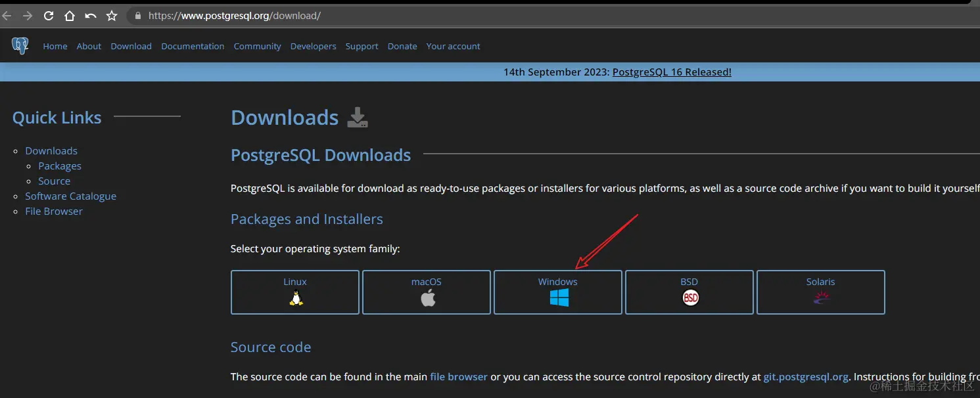
Task: Open the Home nav item
Action: (x=55, y=46)
